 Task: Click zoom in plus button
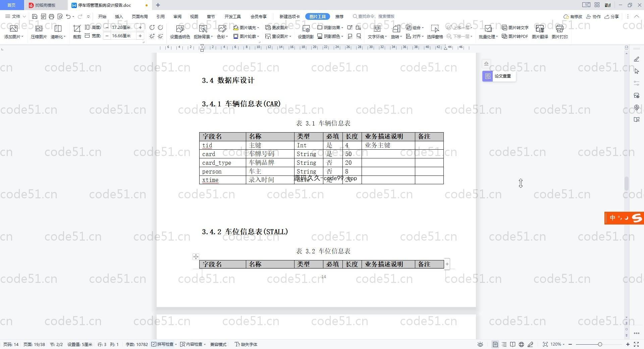coord(628,344)
